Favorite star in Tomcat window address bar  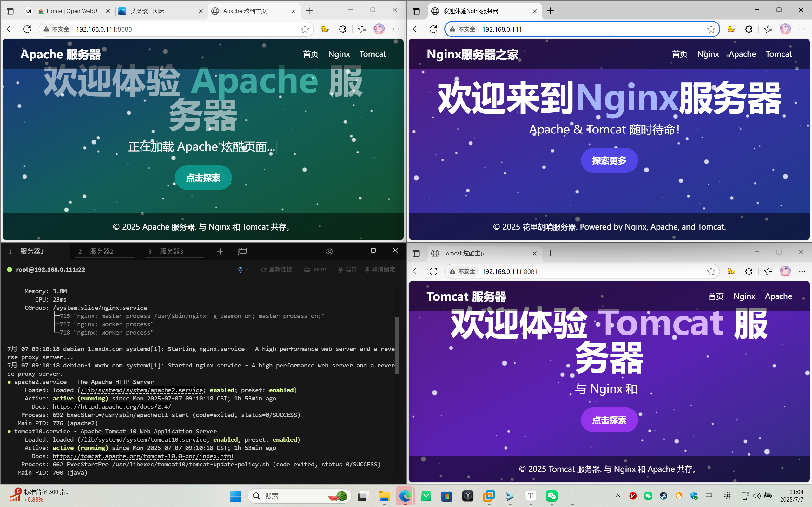[711, 271]
